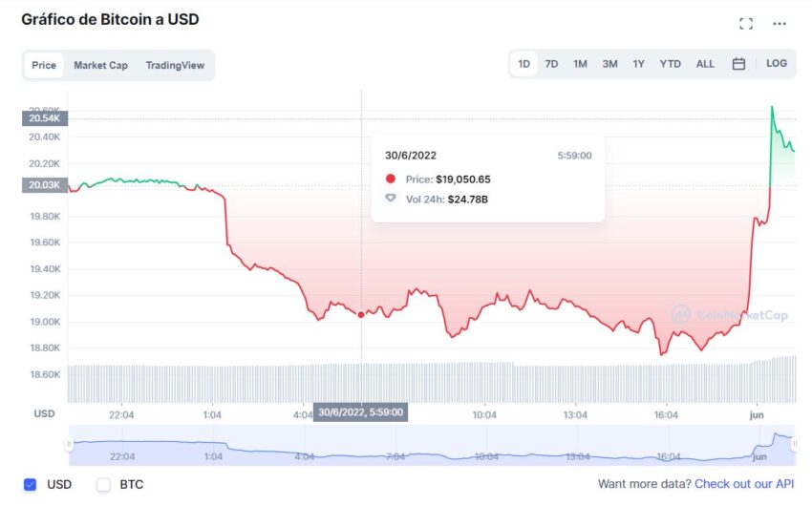Select the 1D time range

(x=524, y=64)
